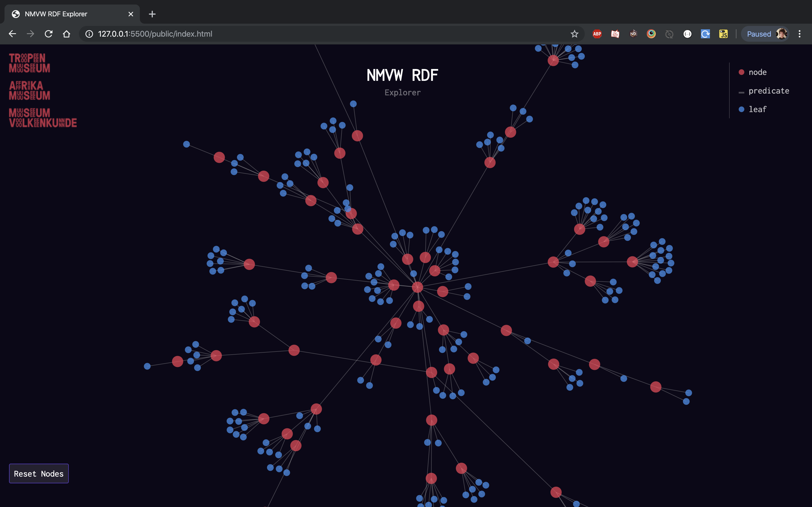Viewport: 812px width, 507px height.
Task: Click the colorful eye extension icon
Action: [651, 34]
